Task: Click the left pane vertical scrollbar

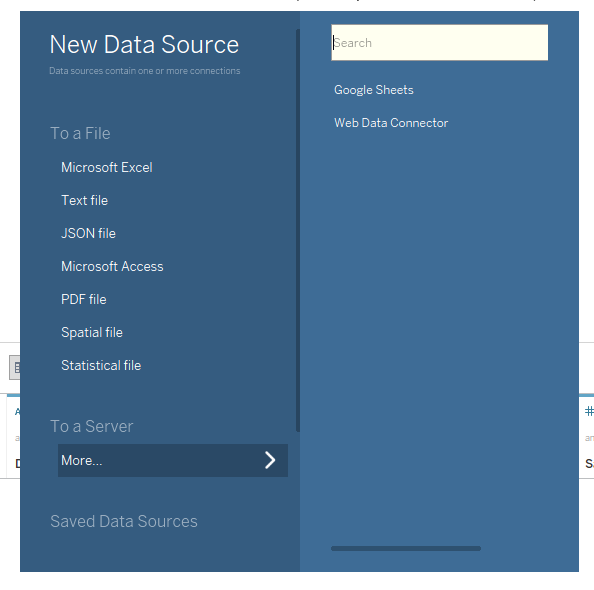Action: (298, 230)
